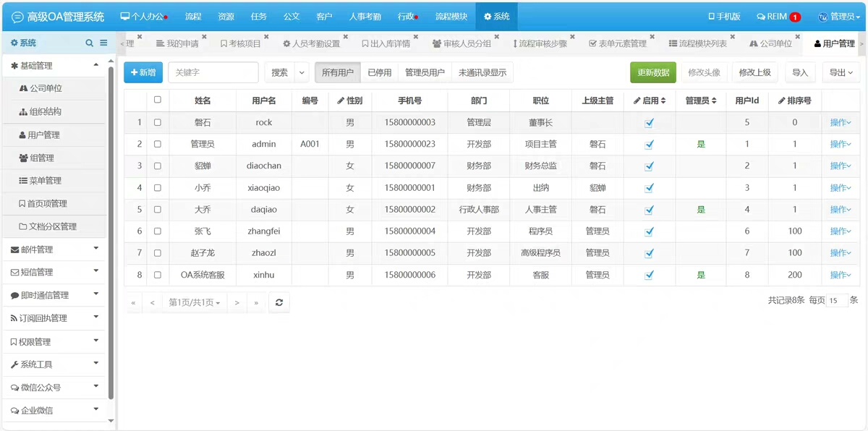868x431 pixels.
Task: Filter by 已停用 tab
Action: [x=379, y=72]
